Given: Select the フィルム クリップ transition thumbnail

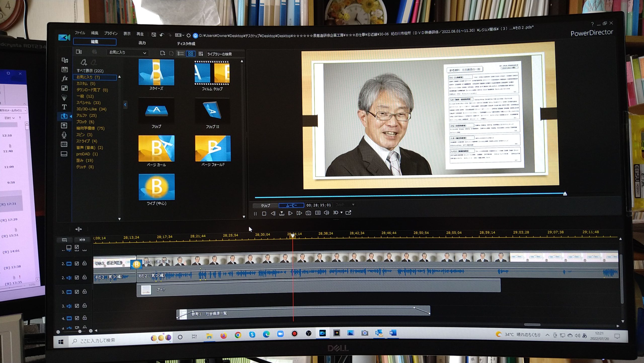Looking at the screenshot, I should [x=212, y=72].
